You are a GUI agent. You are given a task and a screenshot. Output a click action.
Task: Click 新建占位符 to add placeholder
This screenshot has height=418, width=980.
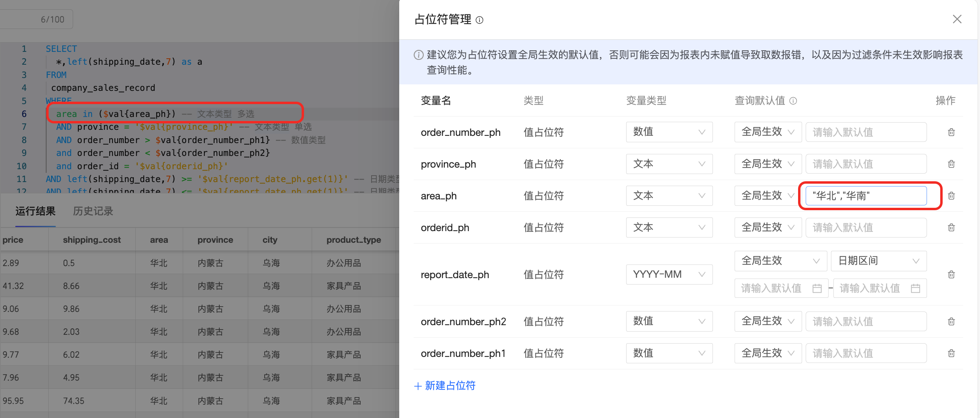coord(445,386)
